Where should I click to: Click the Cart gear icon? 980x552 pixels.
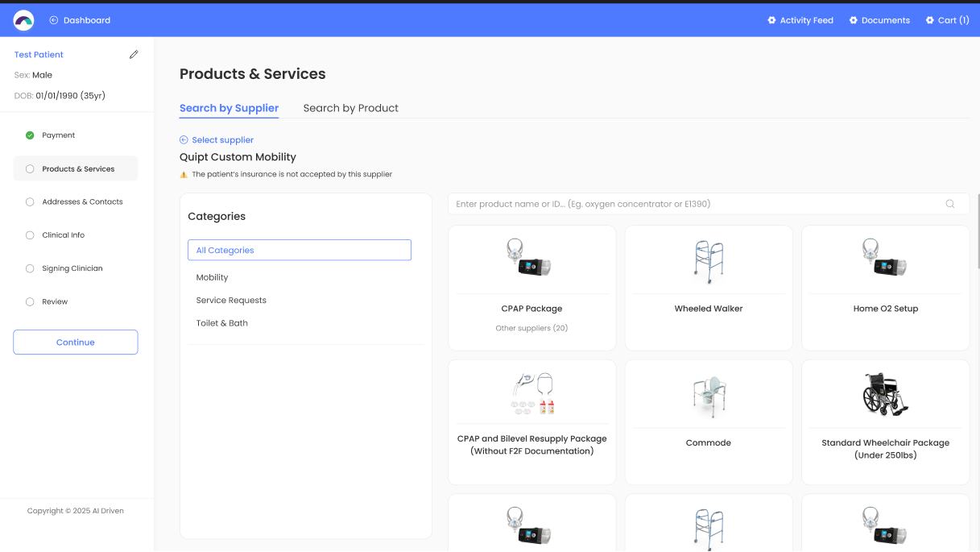tap(930, 20)
